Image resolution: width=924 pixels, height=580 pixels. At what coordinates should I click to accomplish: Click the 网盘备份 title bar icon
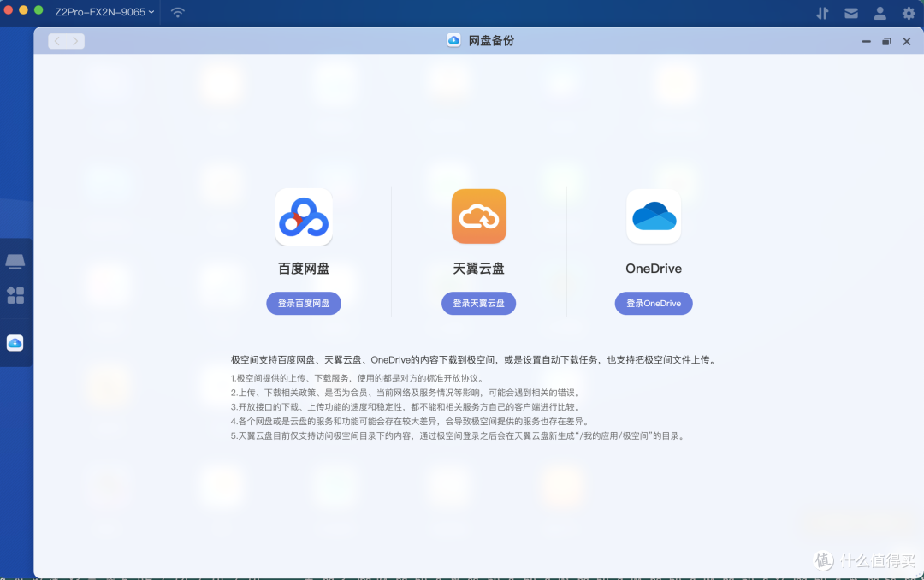[x=453, y=40]
